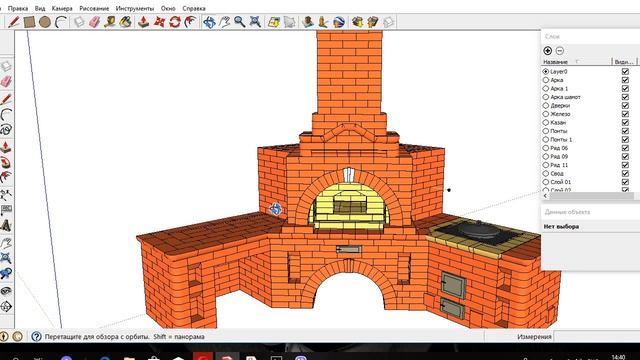The width and height of the screenshot is (640, 360).
Task: Select the Pan hand tool in top toolbar
Action: 224,22
